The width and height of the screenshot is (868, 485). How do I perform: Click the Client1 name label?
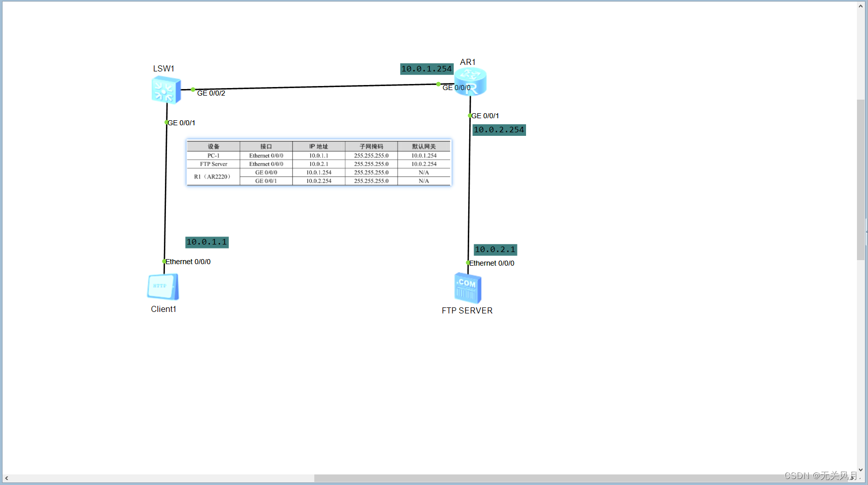163,309
